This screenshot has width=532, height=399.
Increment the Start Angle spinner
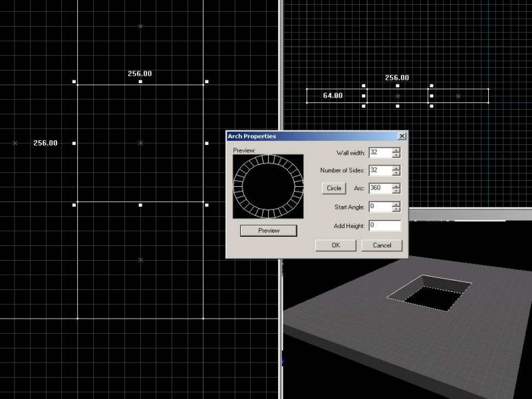(x=396, y=204)
